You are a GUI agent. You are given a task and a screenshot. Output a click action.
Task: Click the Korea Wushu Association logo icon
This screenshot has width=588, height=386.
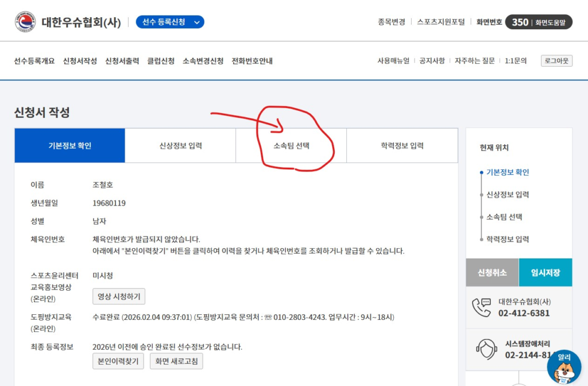pos(25,22)
